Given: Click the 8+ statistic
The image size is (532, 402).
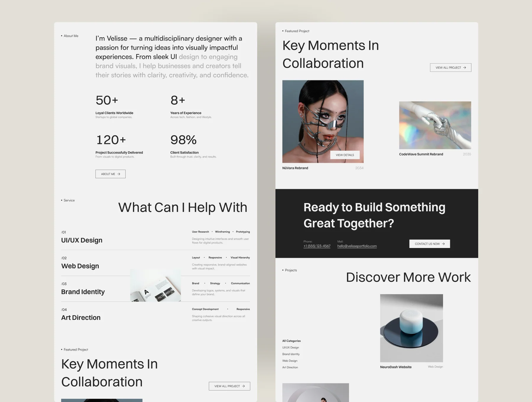Looking at the screenshot, I should click(178, 100).
